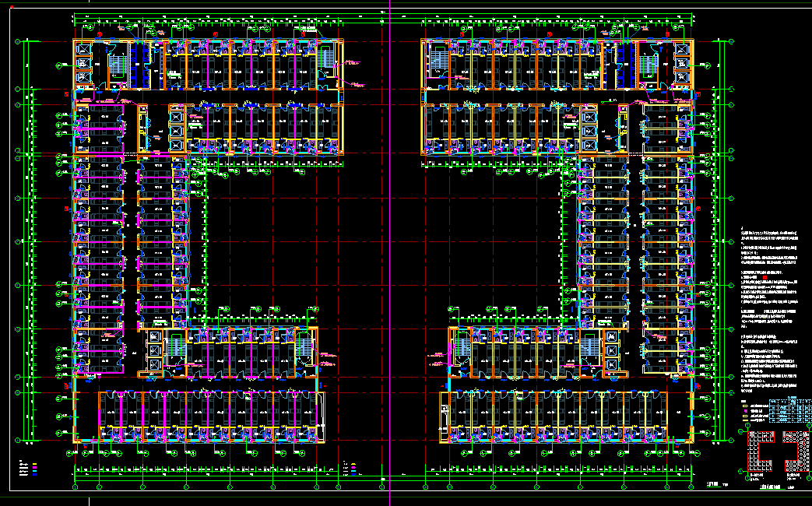
Task: Click the color legend in the bottom-left corner
Action: tap(26, 467)
